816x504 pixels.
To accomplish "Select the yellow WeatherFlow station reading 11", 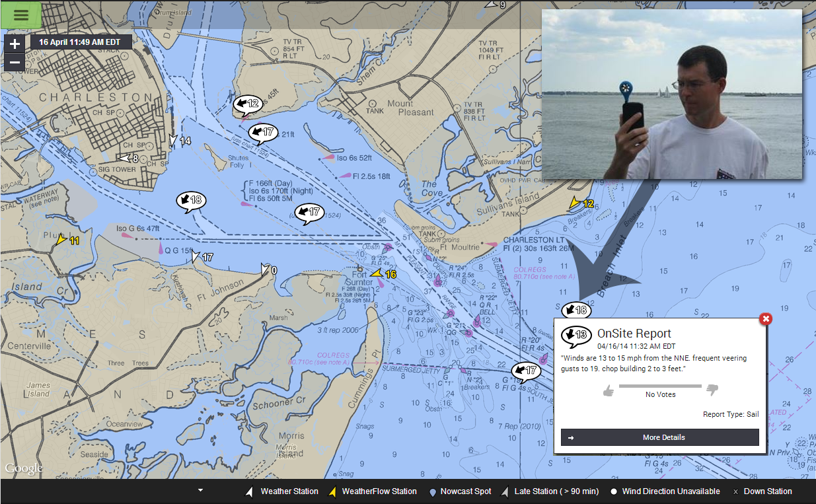I will (x=67, y=240).
